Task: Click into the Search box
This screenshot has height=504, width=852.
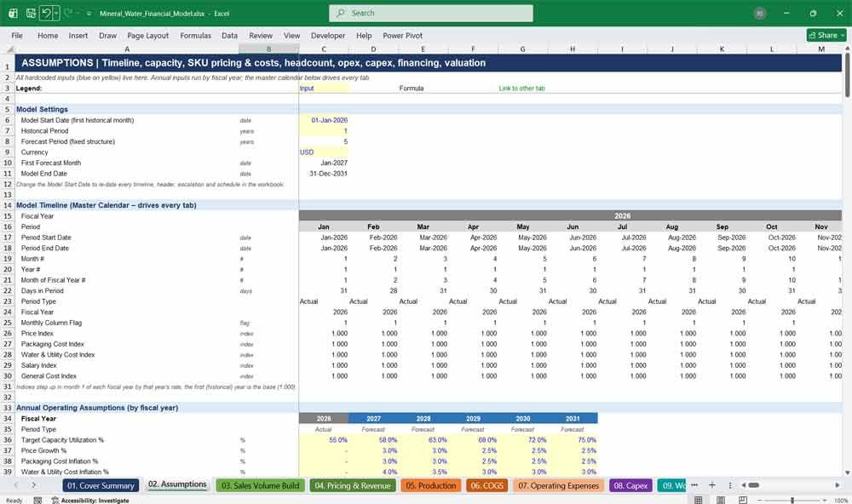Action: pos(431,13)
